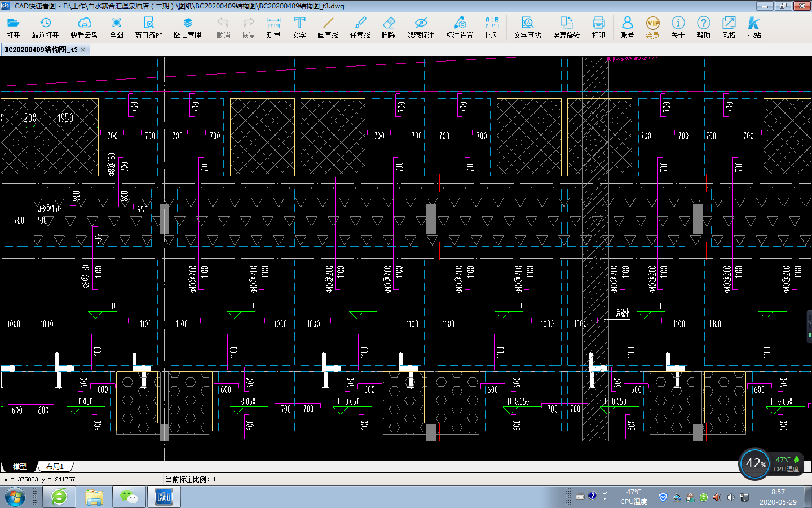Image resolution: width=812 pixels, height=508 pixels.
Task: Toggle 隐藏标注 hide annotations
Action: pos(421,27)
